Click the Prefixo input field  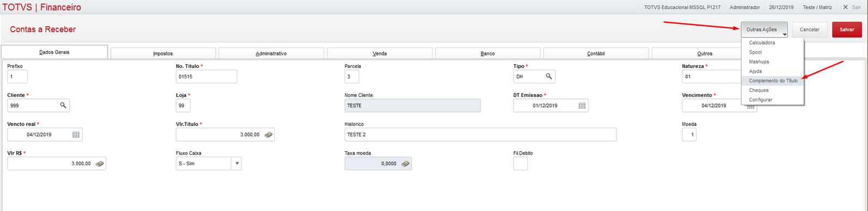pos(17,77)
